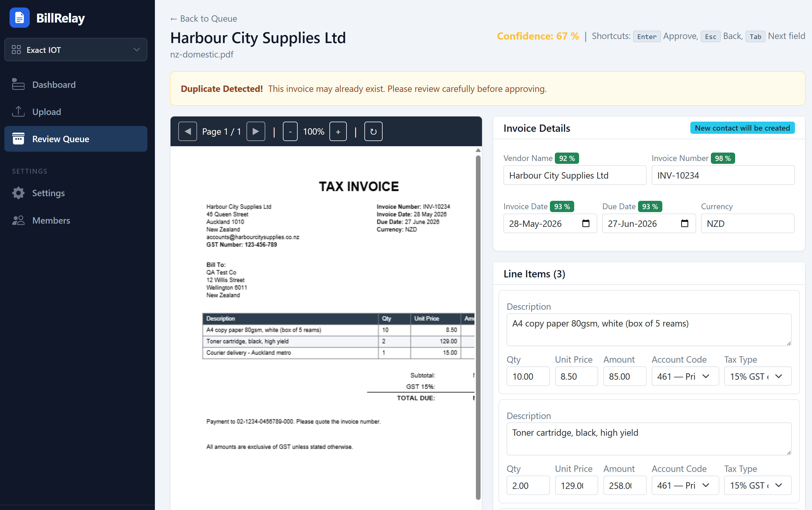Click the Duplicate Detected! warning text
The image size is (812, 510).
coord(222,89)
